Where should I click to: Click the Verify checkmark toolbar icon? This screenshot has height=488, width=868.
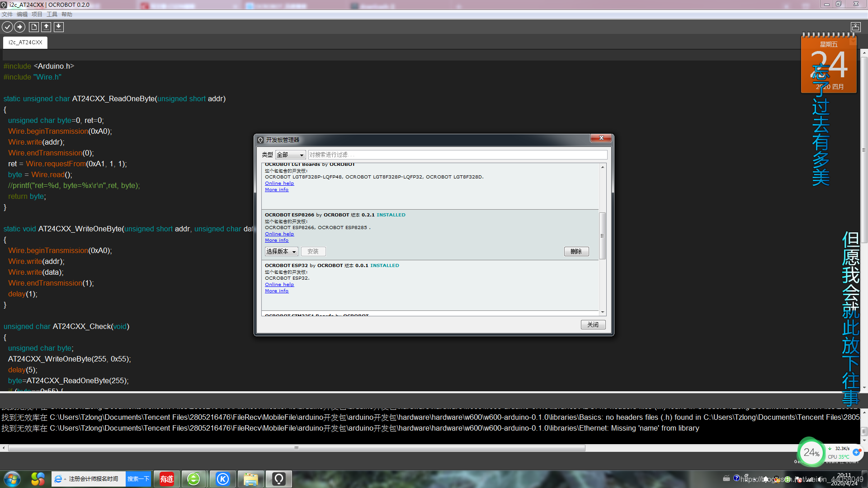pos(7,27)
